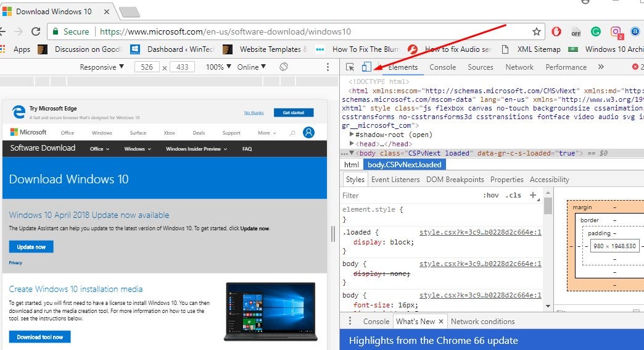This screenshot has height=350, width=644.
Task: Open the Event Listeners pane tab
Action: [x=395, y=180]
